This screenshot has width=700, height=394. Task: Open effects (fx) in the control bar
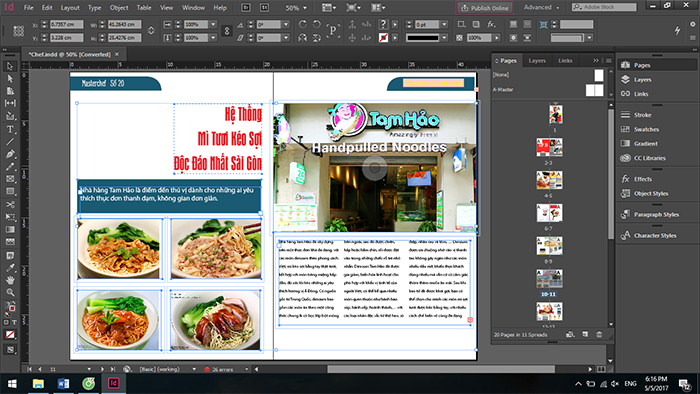pyautogui.click(x=491, y=24)
